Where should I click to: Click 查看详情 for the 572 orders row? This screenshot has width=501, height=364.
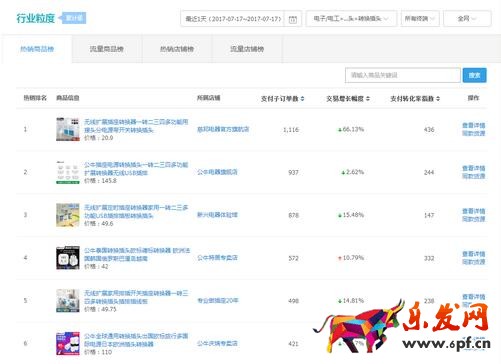474,254
